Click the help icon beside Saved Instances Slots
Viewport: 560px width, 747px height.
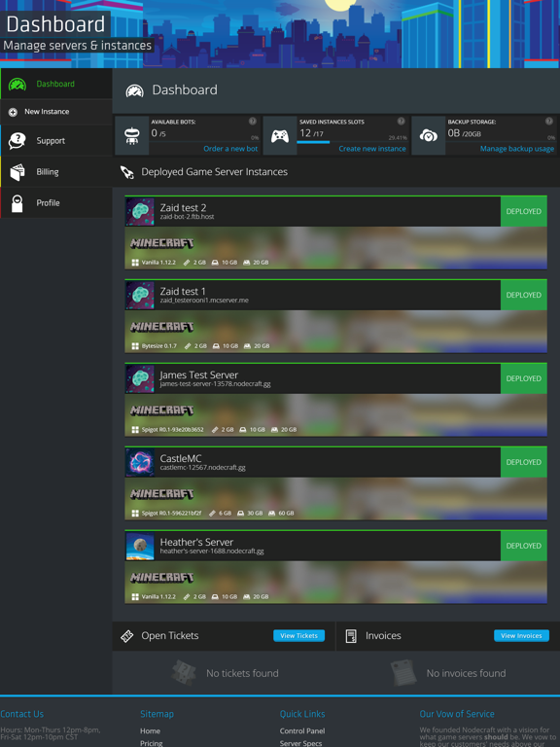coord(401,121)
